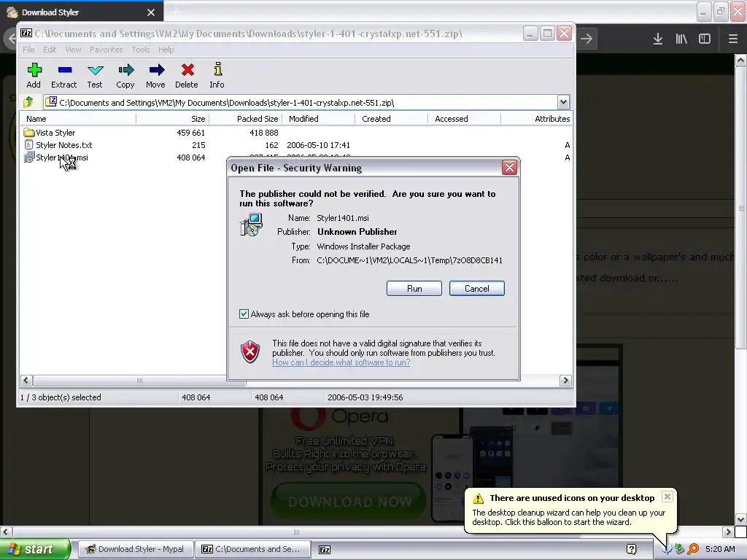Sort list by Size column header
Screen dimensions: 747x560
coord(172,119)
